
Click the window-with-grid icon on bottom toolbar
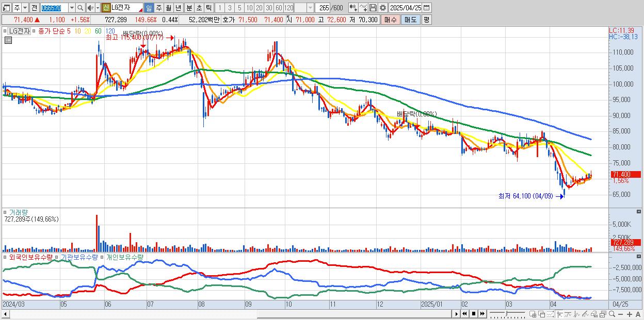[533, 313]
